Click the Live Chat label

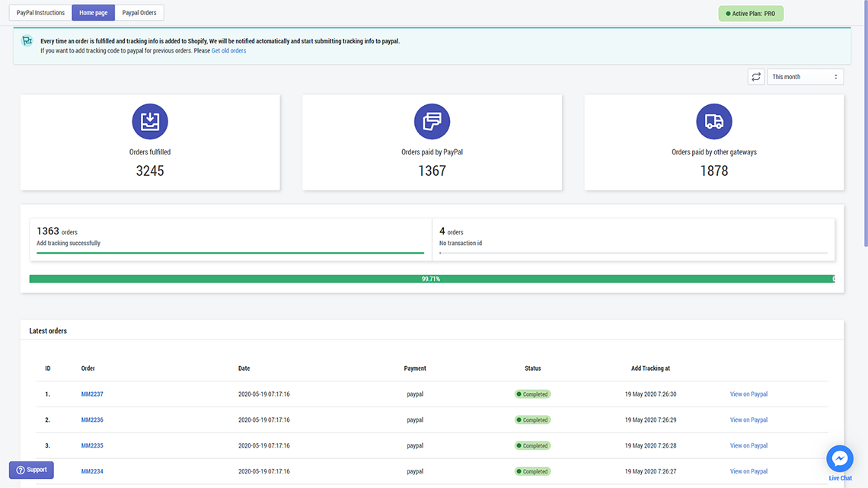[840, 478]
